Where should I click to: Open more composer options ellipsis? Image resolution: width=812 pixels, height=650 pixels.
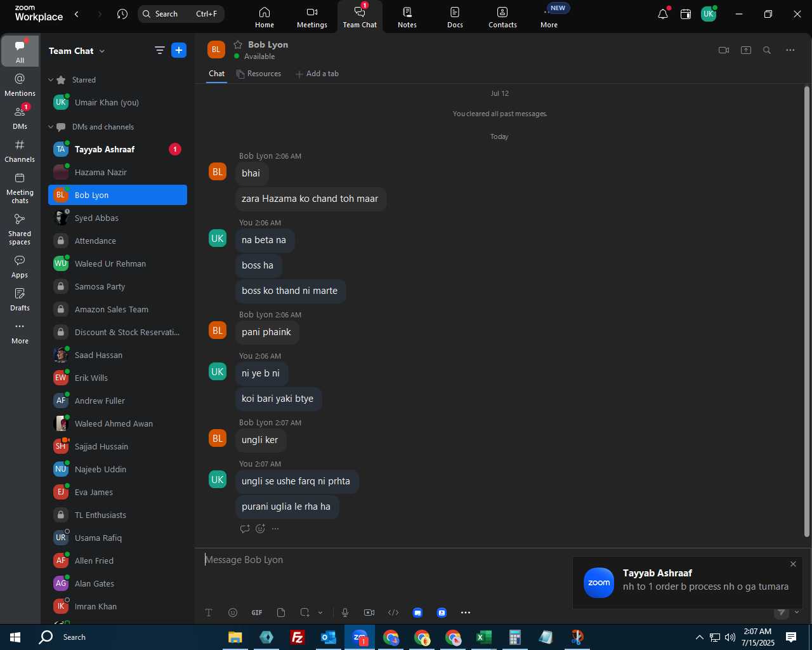pyautogui.click(x=466, y=613)
